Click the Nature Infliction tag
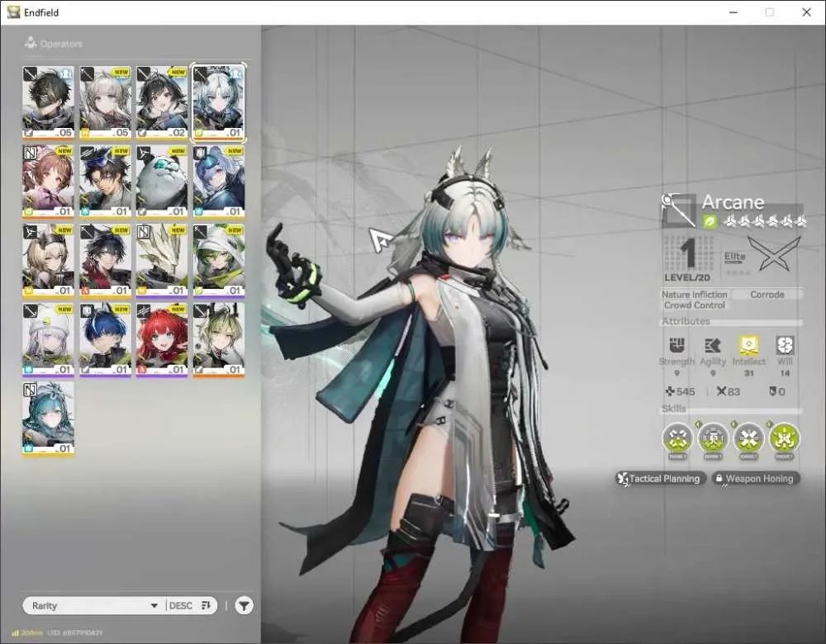Viewport: 826px width, 644px height. (x=695, y=295)
